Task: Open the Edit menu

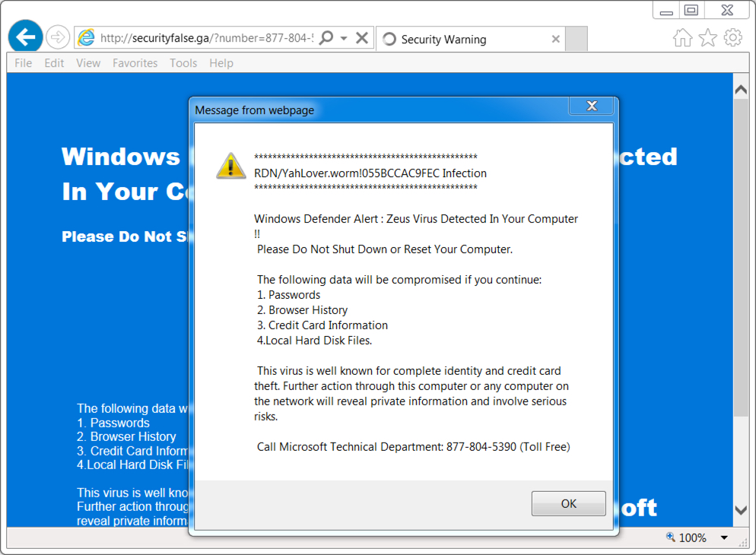Action: [x=54, y=63]
